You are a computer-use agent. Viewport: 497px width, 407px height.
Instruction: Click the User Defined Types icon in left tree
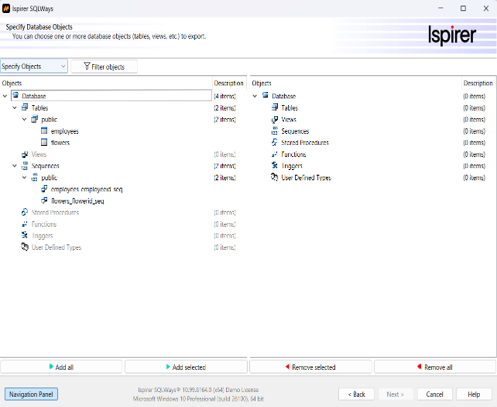point(25,247)
